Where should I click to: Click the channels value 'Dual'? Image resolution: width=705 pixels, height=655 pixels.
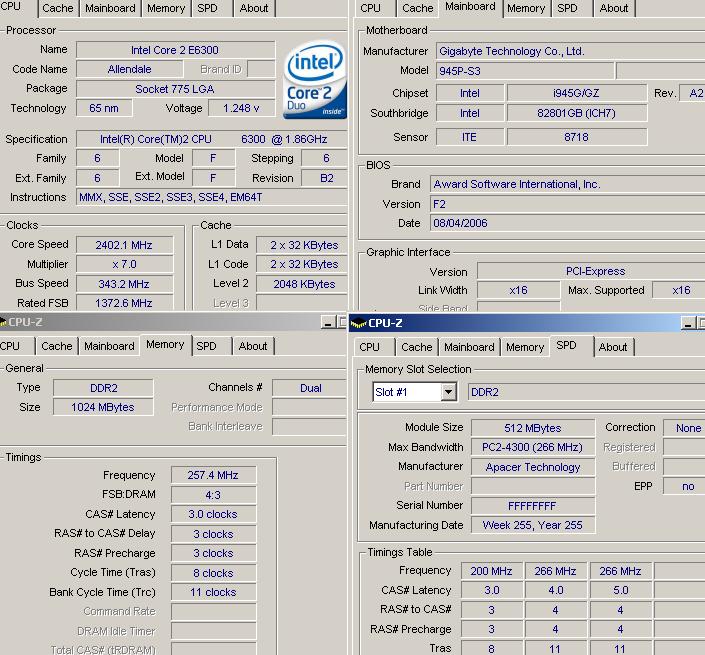coord(310,388)
